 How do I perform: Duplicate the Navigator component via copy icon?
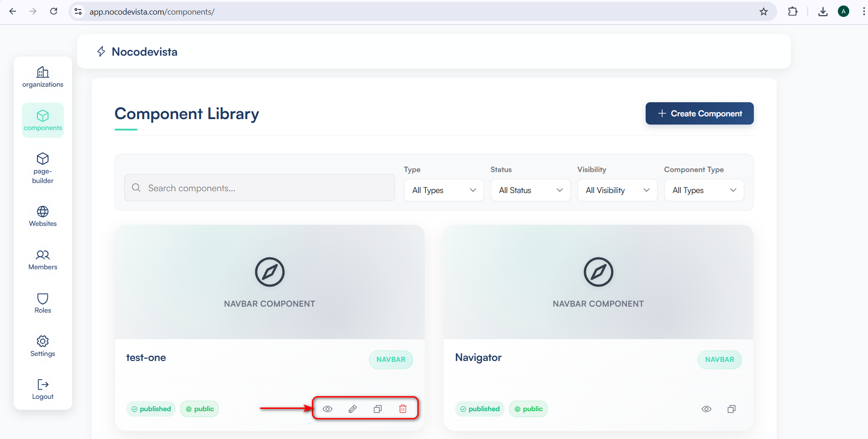731,409
